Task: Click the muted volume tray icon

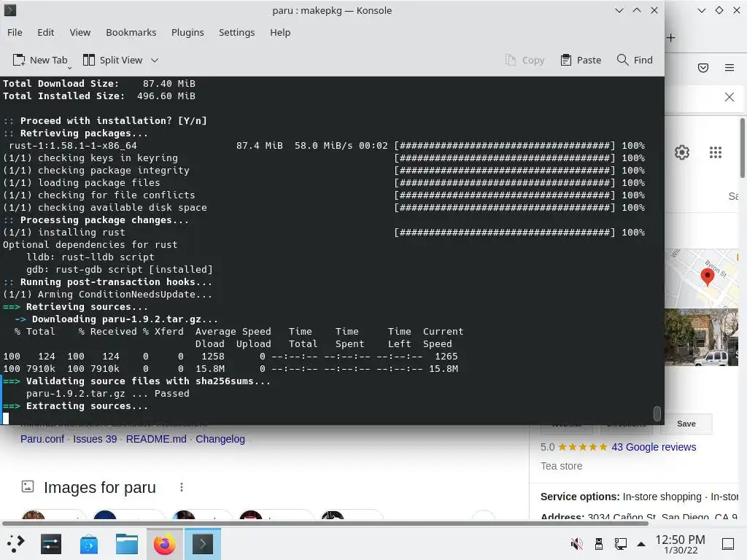Action: pyautogui.click(x=577, y=544)
